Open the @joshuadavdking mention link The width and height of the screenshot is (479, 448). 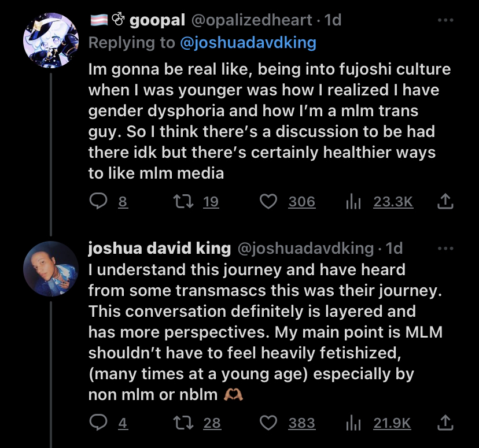point(250,43)
